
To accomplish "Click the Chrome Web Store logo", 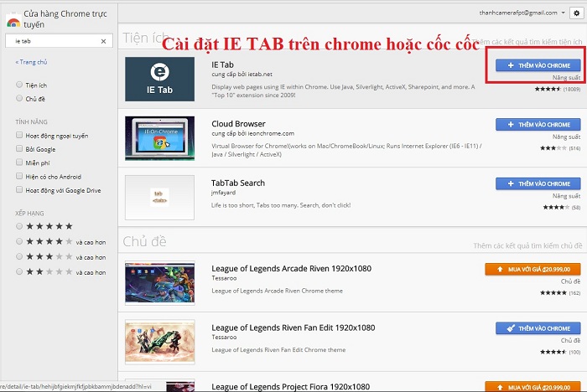I will point(13,23).
